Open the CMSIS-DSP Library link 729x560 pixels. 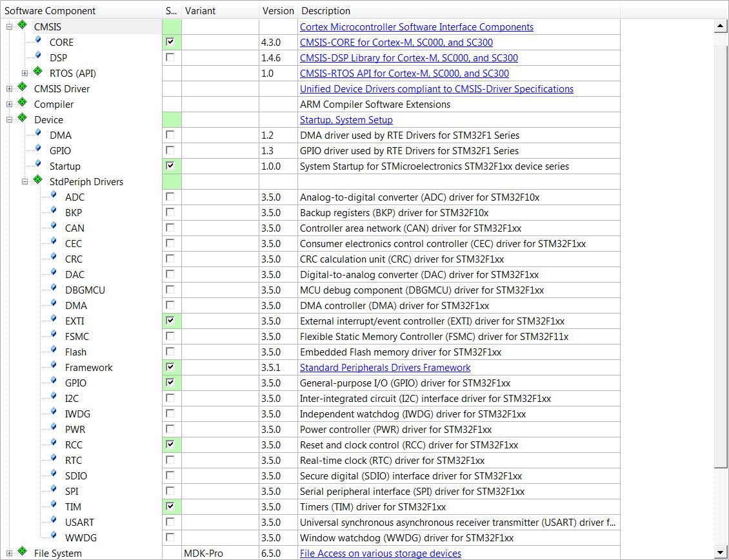click(408, 57)
